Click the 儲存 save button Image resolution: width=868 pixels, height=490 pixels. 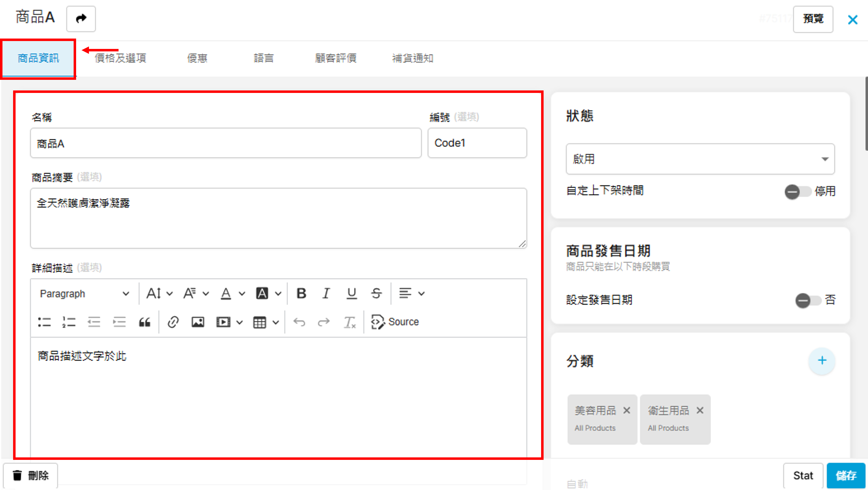pos(846,475)
